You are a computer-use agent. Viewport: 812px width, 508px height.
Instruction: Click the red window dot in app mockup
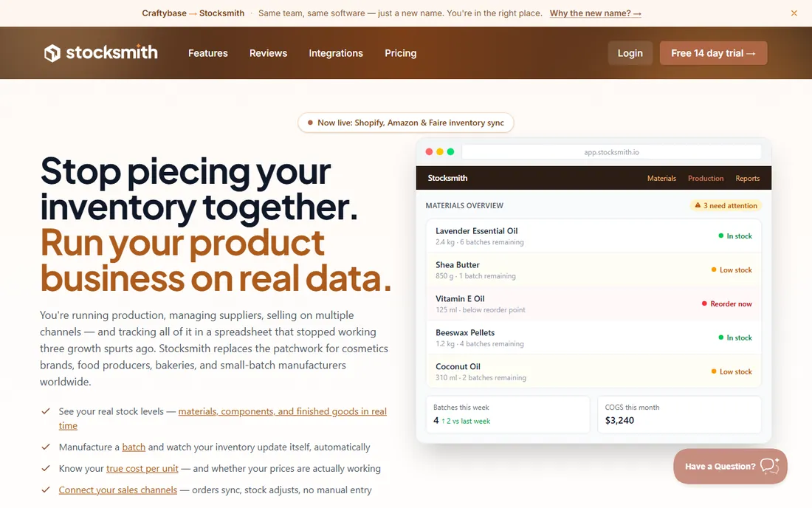pyautogui.click(x=429, y=151)
